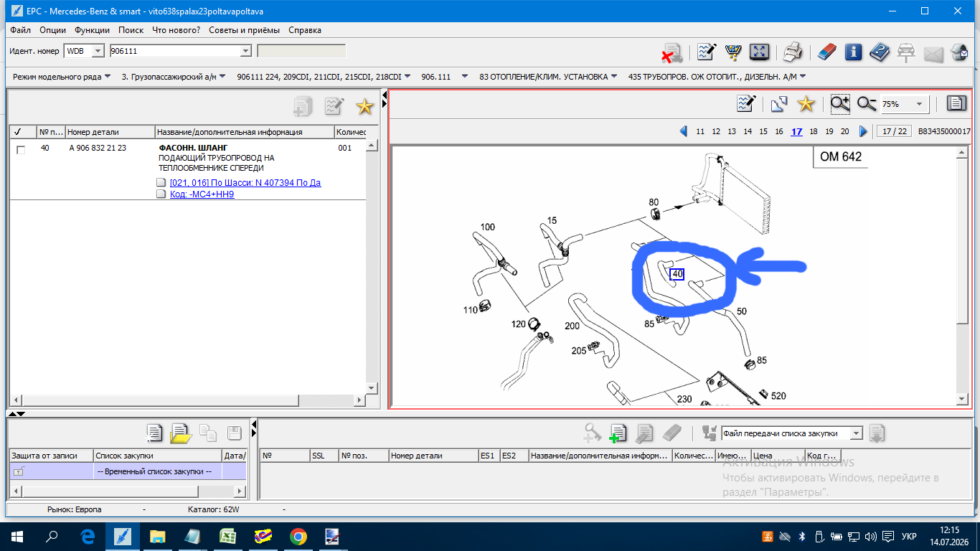Tick the checkbox for part position 40
This screenshot has width=980, height=551.
tap(21, 149)
